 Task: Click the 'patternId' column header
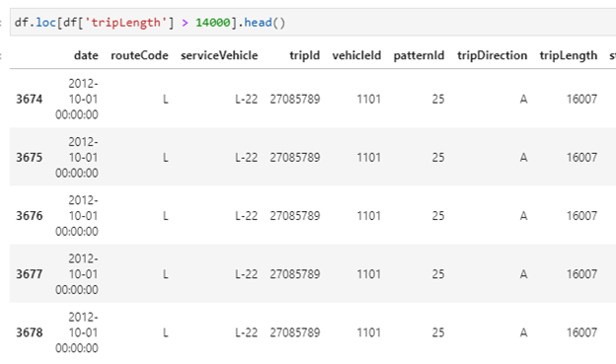pyautogui.click(x=419, y=56)
